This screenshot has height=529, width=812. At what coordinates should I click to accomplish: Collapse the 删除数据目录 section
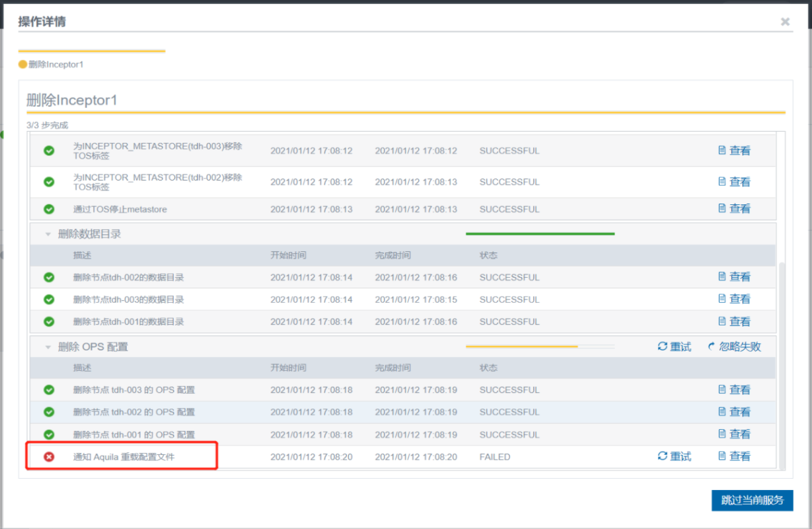[x=48, y=234]
